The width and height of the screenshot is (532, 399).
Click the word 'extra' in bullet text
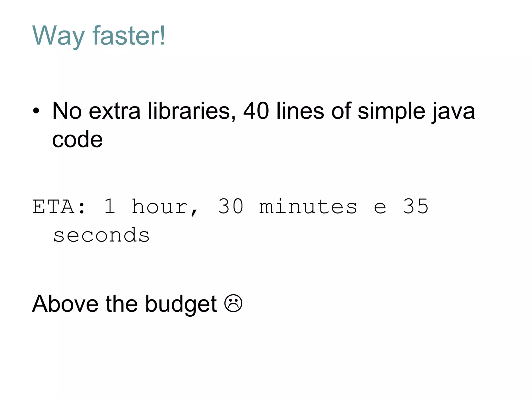115,112
